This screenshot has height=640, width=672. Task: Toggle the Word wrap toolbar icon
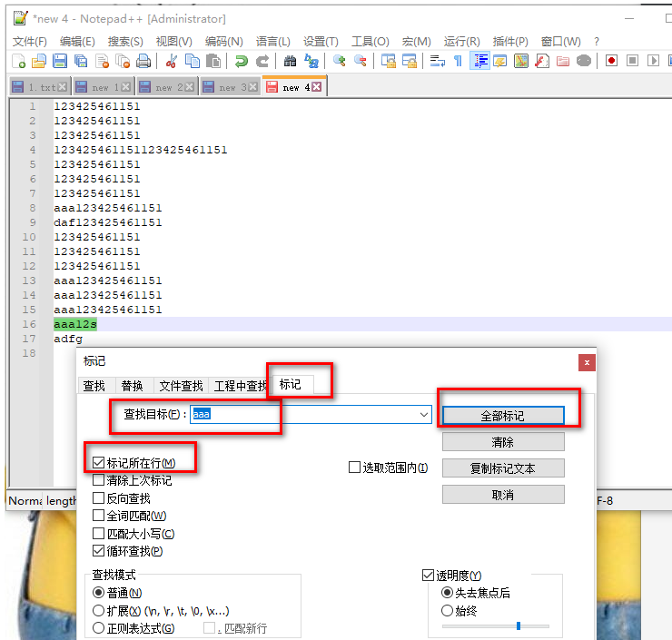pyautogui.click(x=437, y=61)
